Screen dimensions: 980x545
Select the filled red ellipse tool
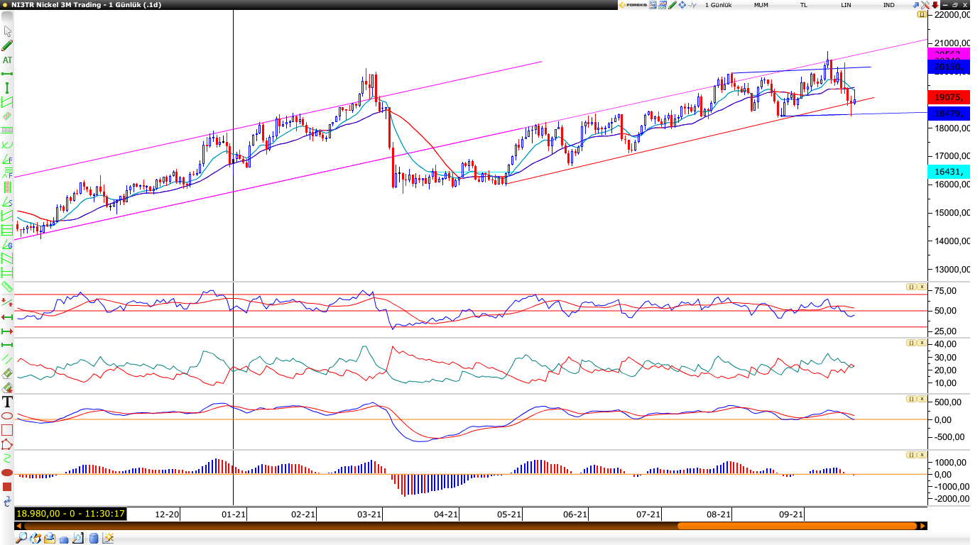point(8,473)
